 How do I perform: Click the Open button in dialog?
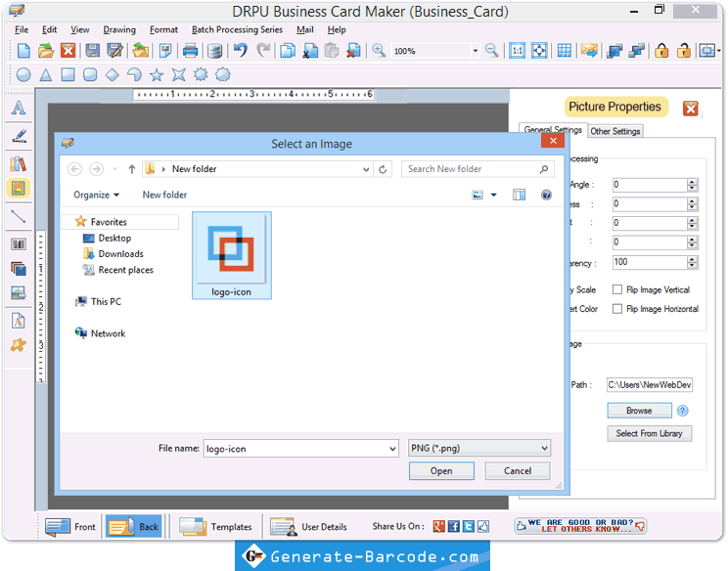(441, 471)
